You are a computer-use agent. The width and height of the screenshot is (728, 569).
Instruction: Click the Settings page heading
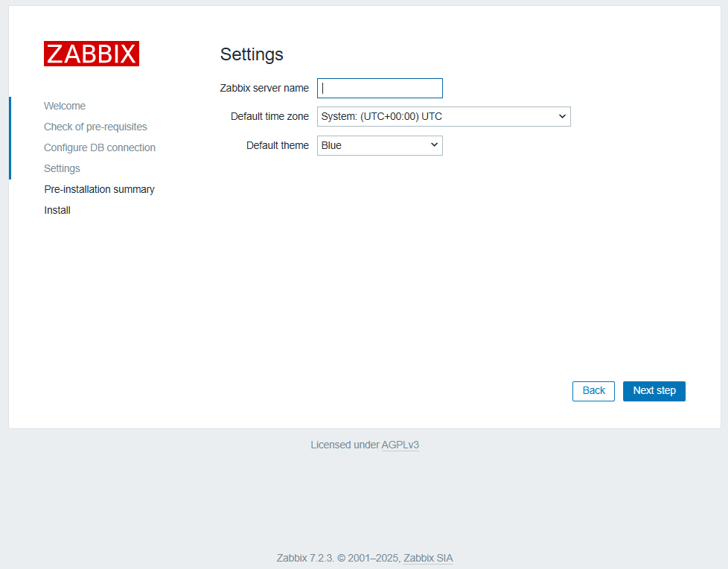pos(252,54)
